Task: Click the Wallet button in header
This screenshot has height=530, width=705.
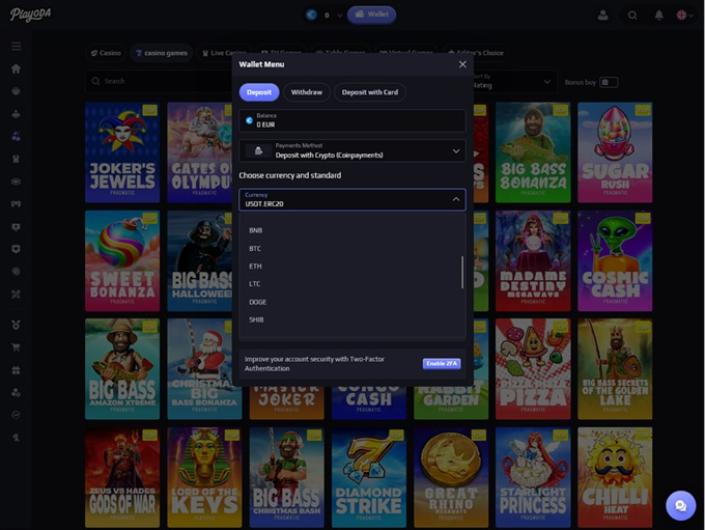Action: 371,15
